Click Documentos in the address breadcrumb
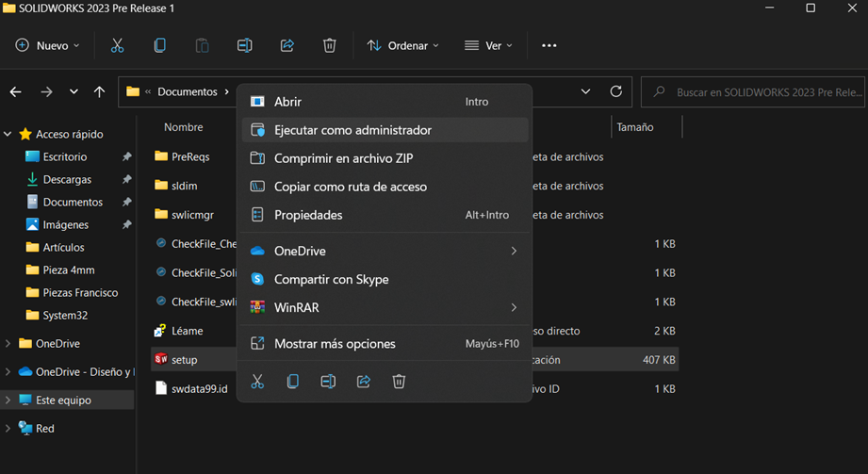868x474 pixels. point(188,91)
